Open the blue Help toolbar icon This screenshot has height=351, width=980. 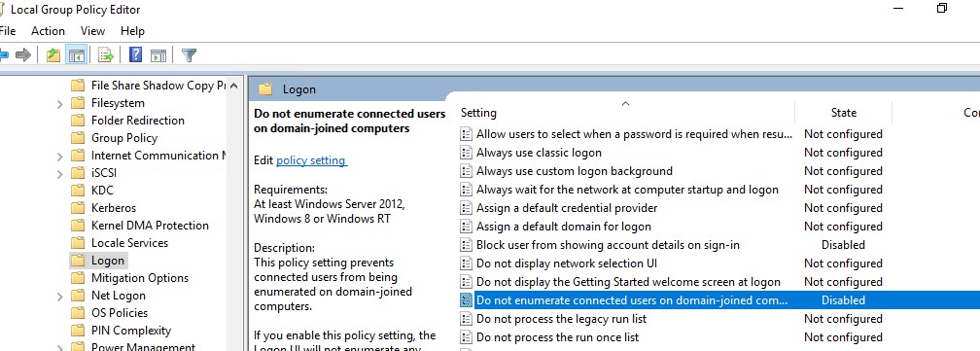tap(136, 55)
